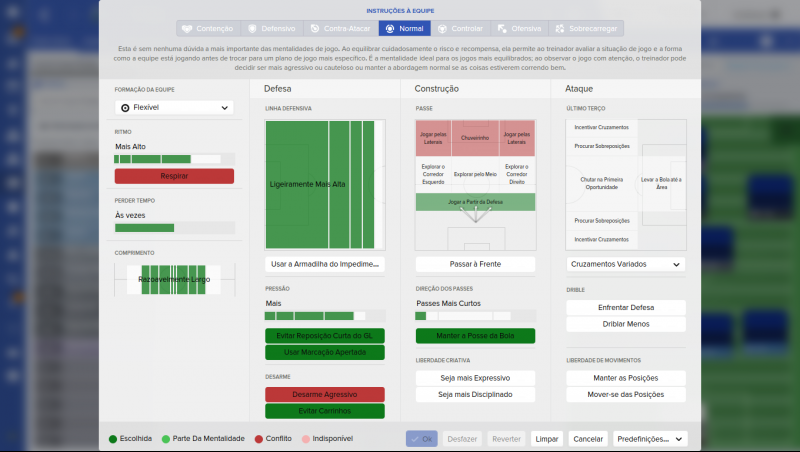The image size is (800, 452).
Task: Select Chuveirinho in the passing pitch
Action: click(475, 138)
